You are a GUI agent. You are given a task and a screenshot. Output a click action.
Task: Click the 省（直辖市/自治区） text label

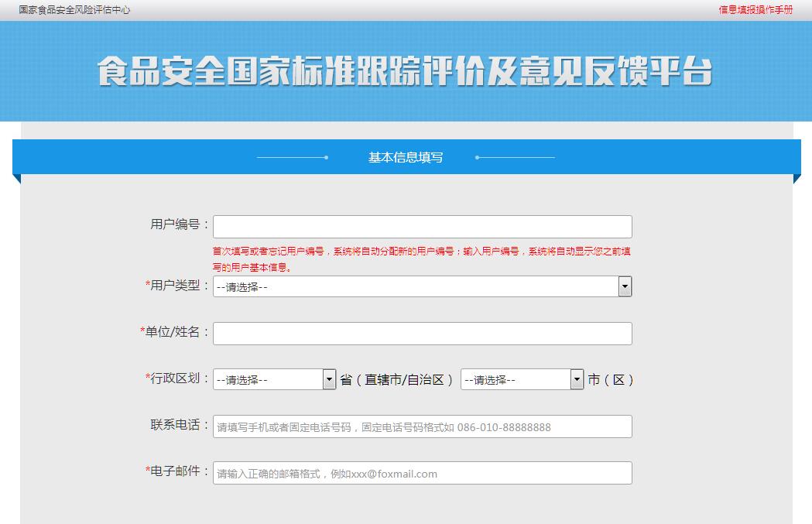click(x=397, y=380)
